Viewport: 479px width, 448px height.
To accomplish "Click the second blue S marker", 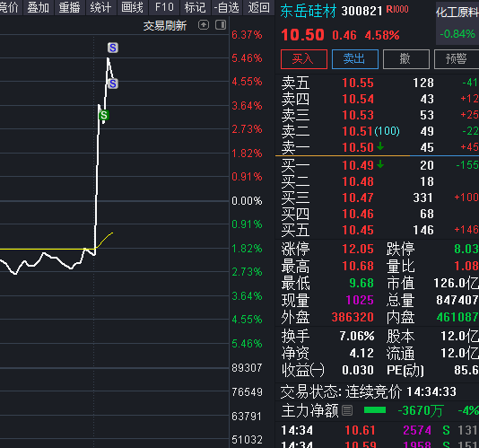I will (x=113, y=83).
